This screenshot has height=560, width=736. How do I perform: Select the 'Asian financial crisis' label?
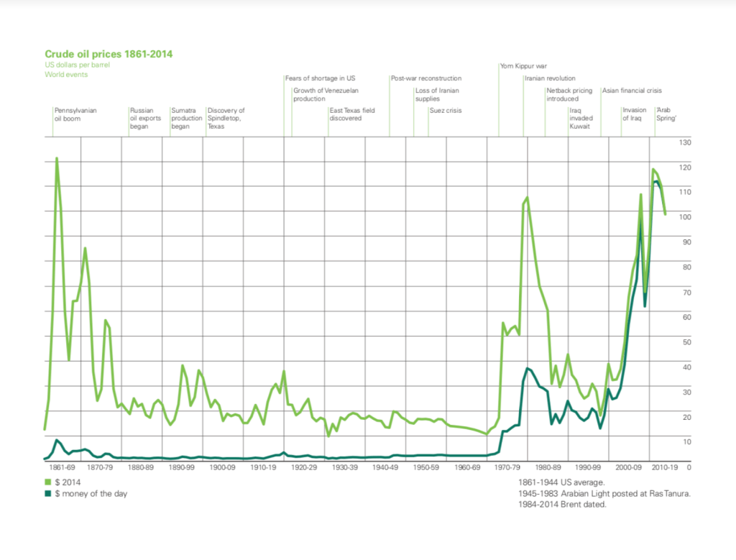point(632,91)
